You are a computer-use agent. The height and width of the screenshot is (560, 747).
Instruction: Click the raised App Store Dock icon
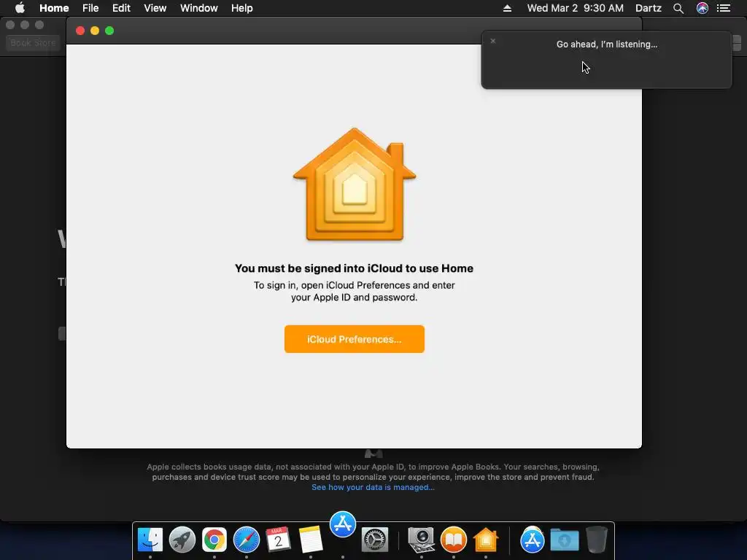343,524
